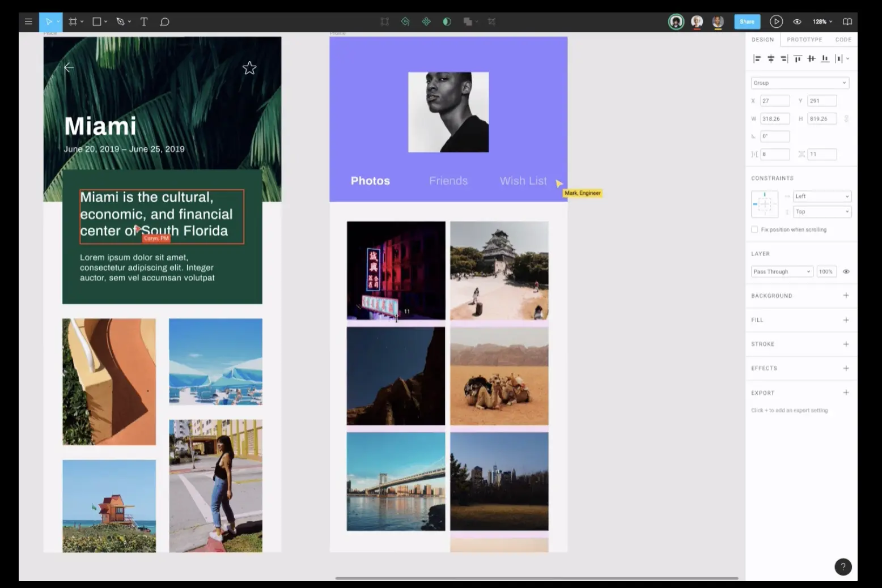The width and height of the screenshot is (882, 588).
Task: Open the team library book icon
Action: pos(847,22)
